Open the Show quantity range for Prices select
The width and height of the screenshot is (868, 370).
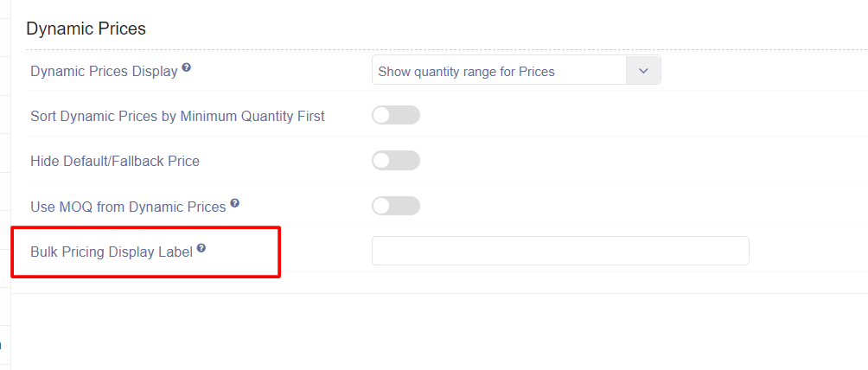tap(516, 70)
